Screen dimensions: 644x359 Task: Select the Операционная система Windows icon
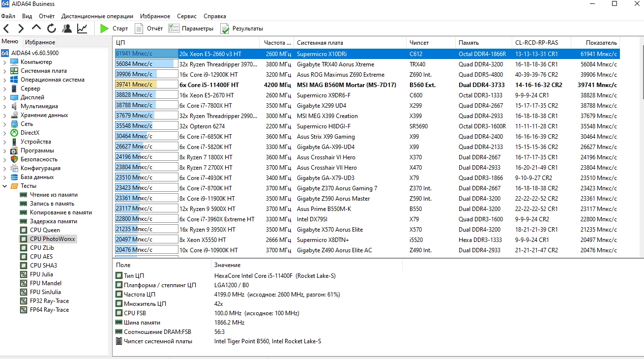(x=14, y=80)
